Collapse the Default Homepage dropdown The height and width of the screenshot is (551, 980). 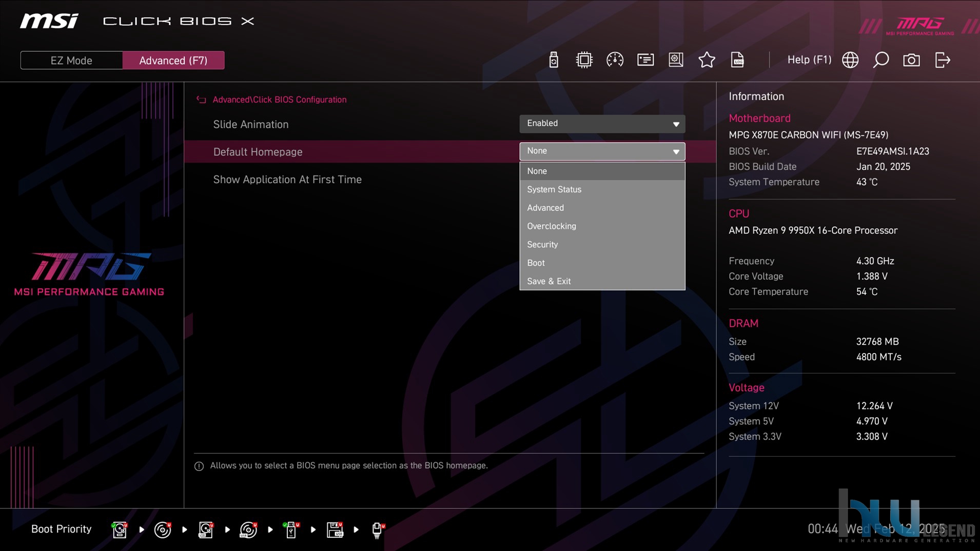click(602, 151)
